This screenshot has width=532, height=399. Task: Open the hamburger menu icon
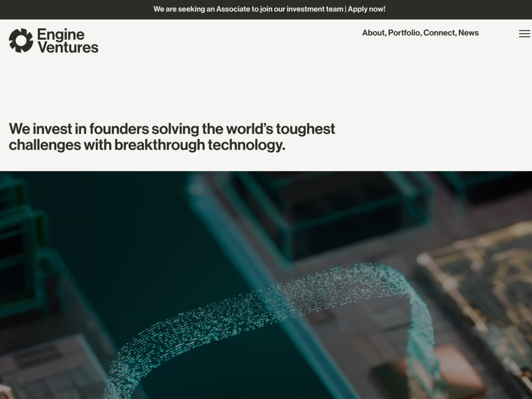point(524,34)
